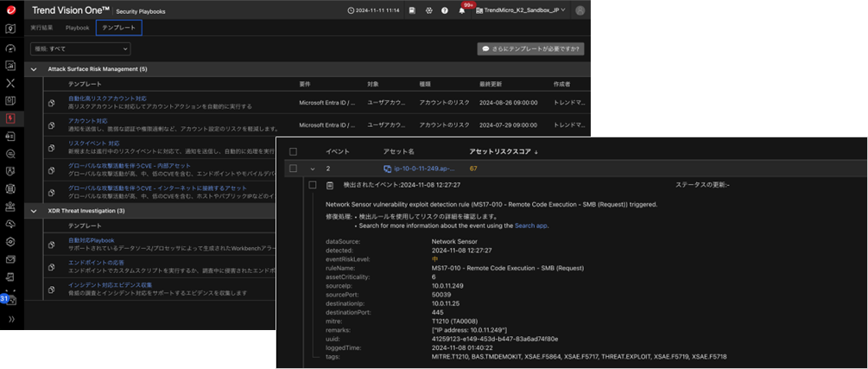The image size is (868, 369).
Task: Open TrendMicro_K2_Sandbox_JP account dropdown
Action: pyautogui.click(x=520, y=10)
